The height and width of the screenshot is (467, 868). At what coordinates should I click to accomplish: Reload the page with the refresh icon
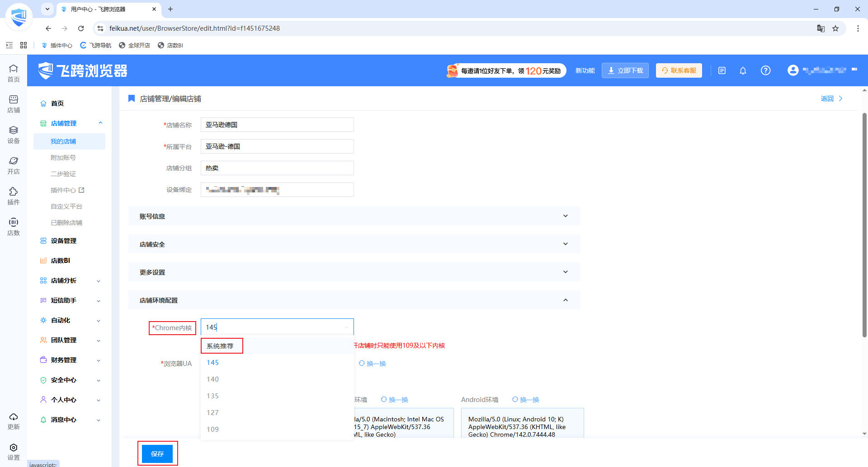point(81,28)
